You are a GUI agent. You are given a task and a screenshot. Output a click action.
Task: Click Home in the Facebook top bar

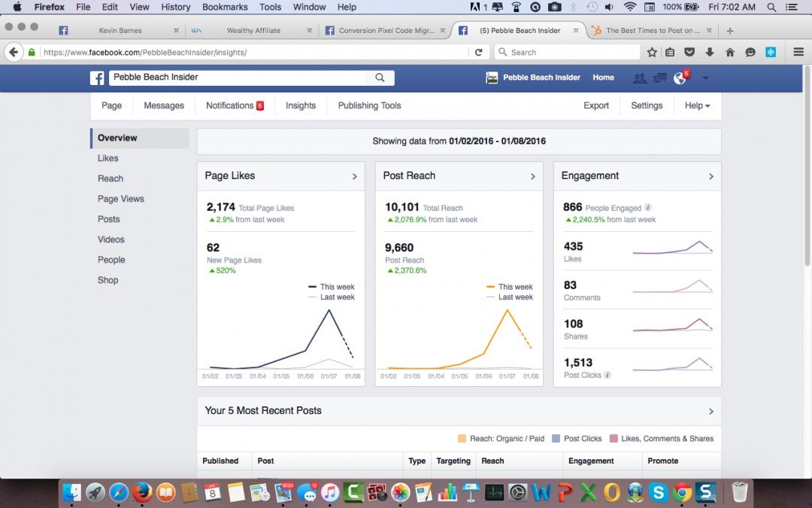[603, 78]
